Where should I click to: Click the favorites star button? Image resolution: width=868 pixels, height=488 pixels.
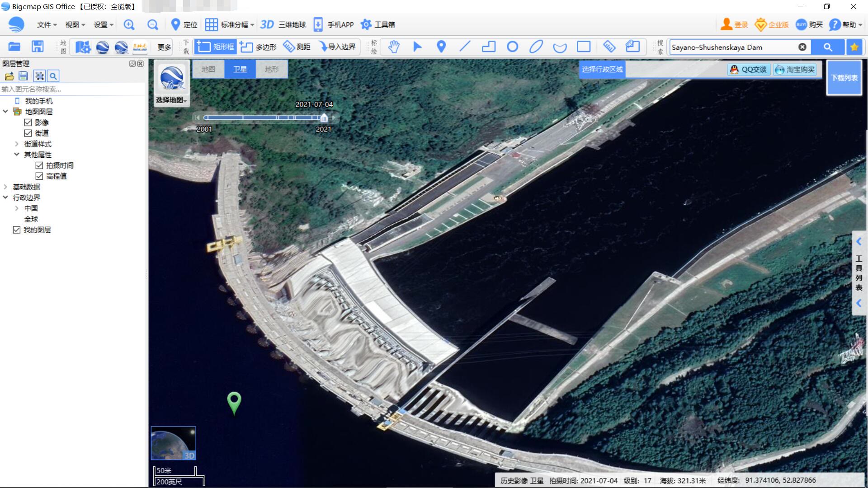tap(854, 47)
